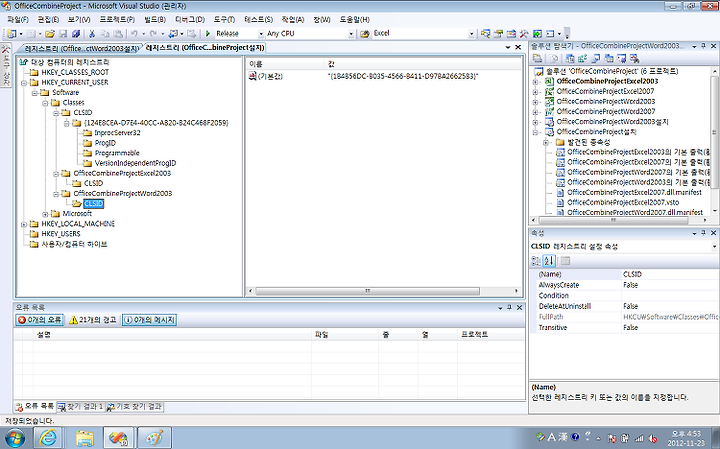Click the Categorized view icon in Properties
Image resolution: width=720 pixels, height=449 pixels.
[536, 261]
